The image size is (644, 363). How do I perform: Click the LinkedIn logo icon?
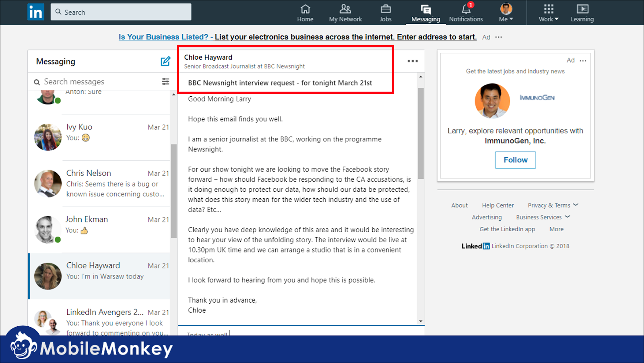(35, 12)
